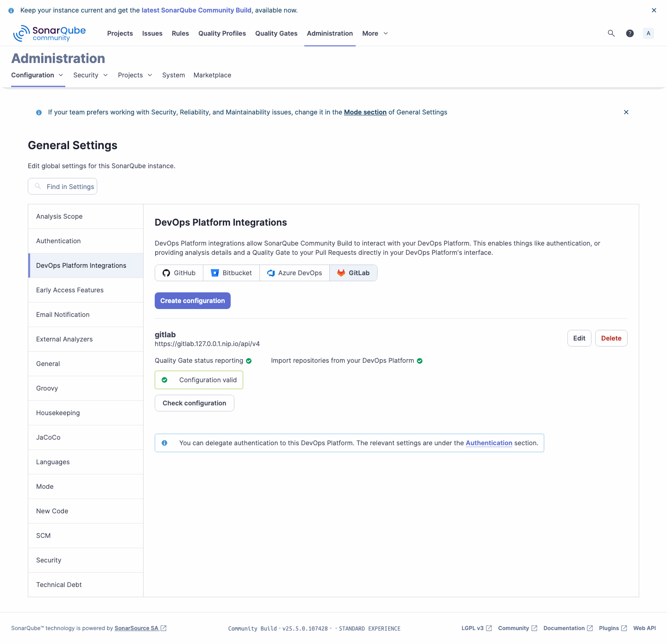Image resolution: width=667 pixels, height=644 pixels.
Task: Open the latest SonarQube Community Build link
Action: tap(196, 10)
